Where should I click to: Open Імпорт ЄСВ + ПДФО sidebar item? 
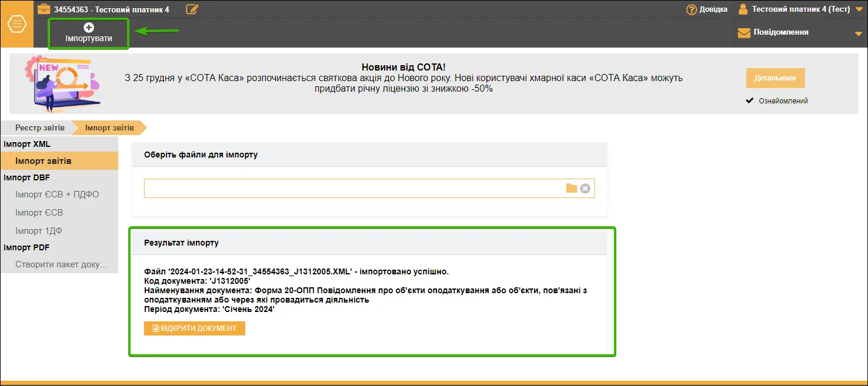pyautogui.click(x=57, y=194)
